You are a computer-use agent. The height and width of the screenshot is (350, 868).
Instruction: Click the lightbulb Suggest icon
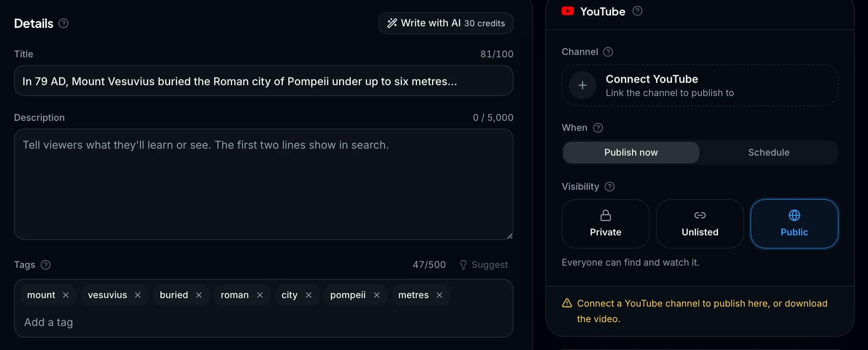click(x=463, y=265)
